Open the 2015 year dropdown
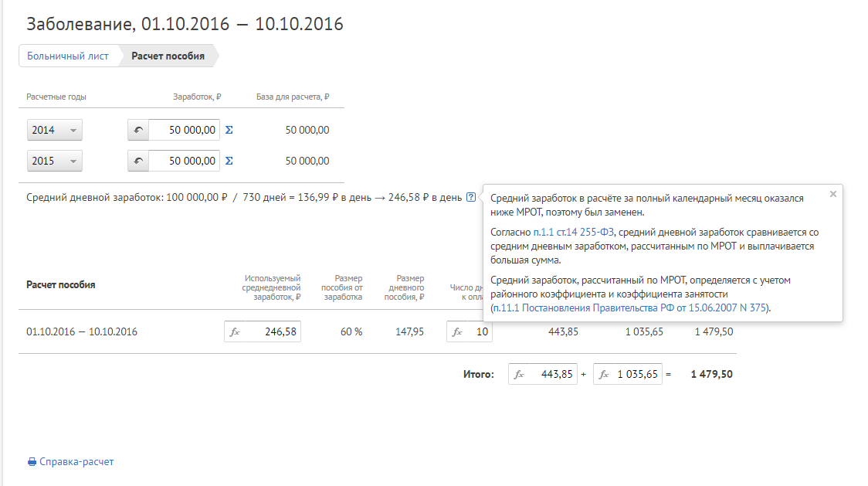 point(55,161)
